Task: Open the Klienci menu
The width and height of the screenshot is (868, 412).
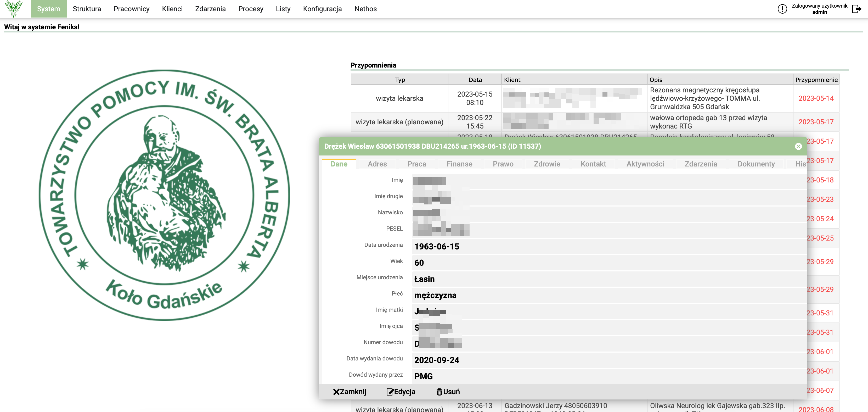Action: pos(172,9)
